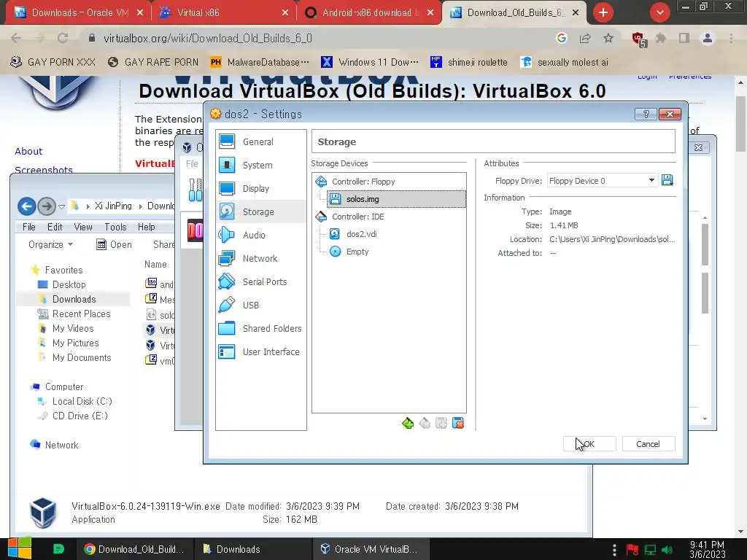The height and width of the screenshot is (560, 747).
Task: Open Oracle VM VirtualBox taskbar item
Action: click(371, 549)
